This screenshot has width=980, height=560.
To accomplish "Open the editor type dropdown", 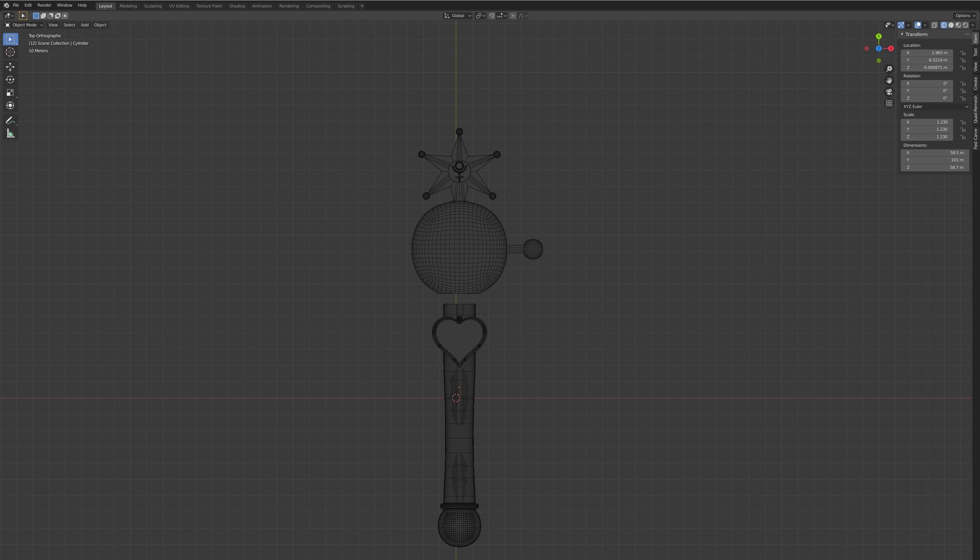I will [9, 16].
